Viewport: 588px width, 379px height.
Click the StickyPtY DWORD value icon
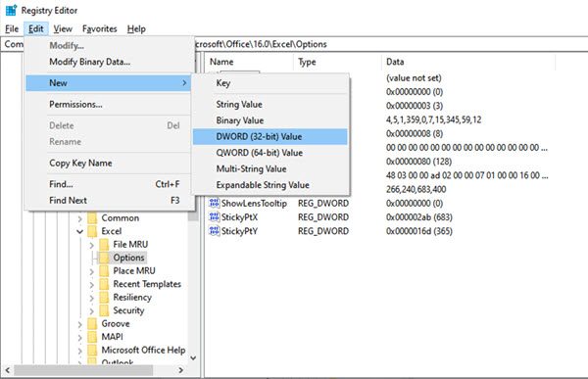[x=214, y=231]
